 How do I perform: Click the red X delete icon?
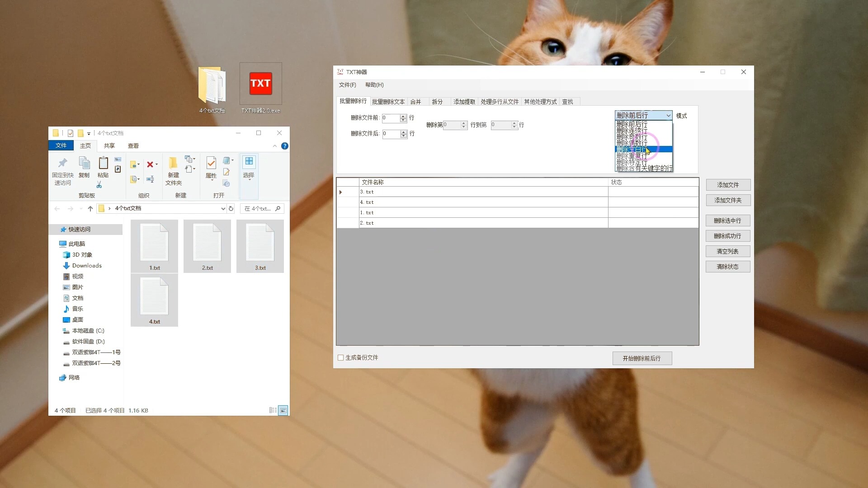point(150,164)
